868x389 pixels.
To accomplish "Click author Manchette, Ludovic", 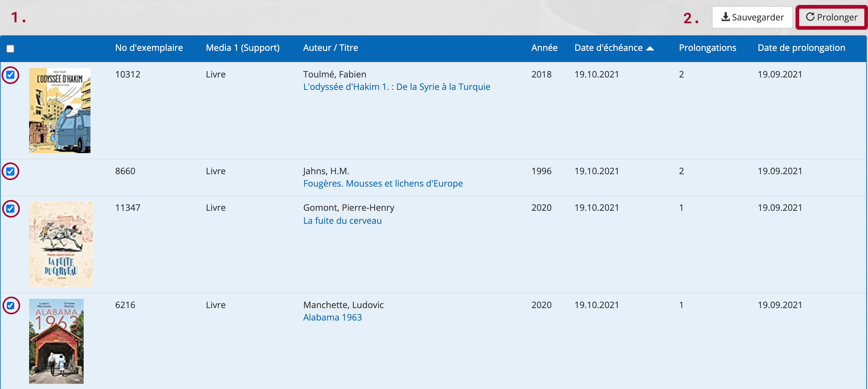I will coord(343,305).
